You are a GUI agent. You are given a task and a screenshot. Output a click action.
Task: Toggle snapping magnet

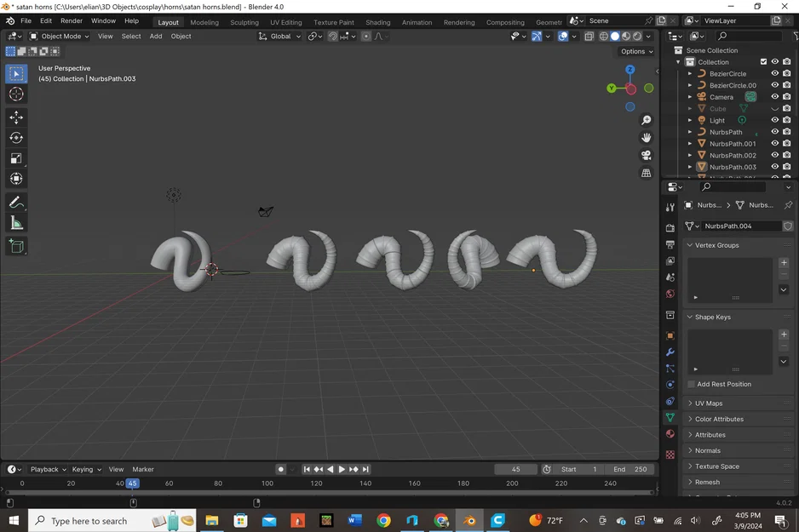tap(333, 36)
